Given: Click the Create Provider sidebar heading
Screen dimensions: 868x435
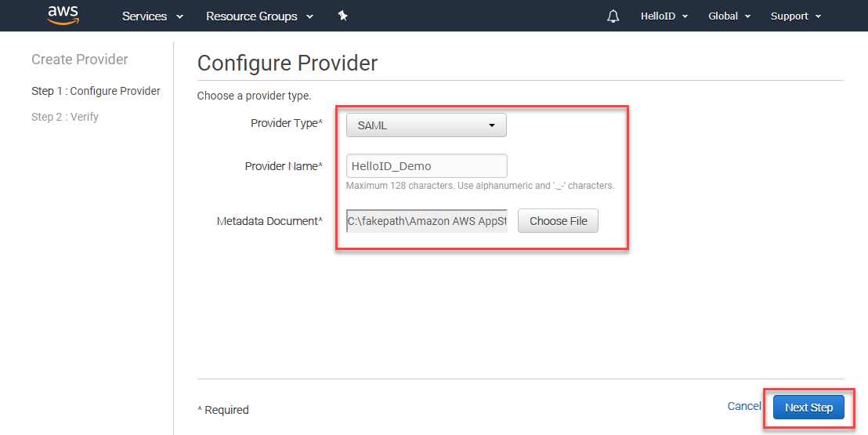Looking at the screenshot, I should [80, 60].
